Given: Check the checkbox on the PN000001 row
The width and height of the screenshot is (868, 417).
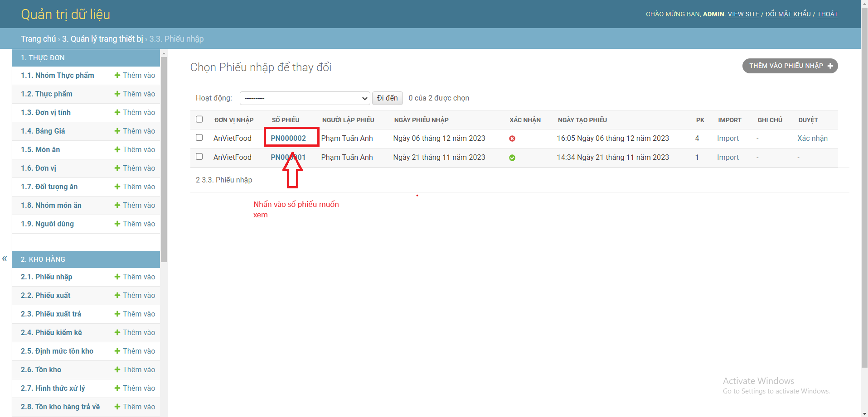Looking at the screenshot, I should pyautogui.click(x=199, y=157).
